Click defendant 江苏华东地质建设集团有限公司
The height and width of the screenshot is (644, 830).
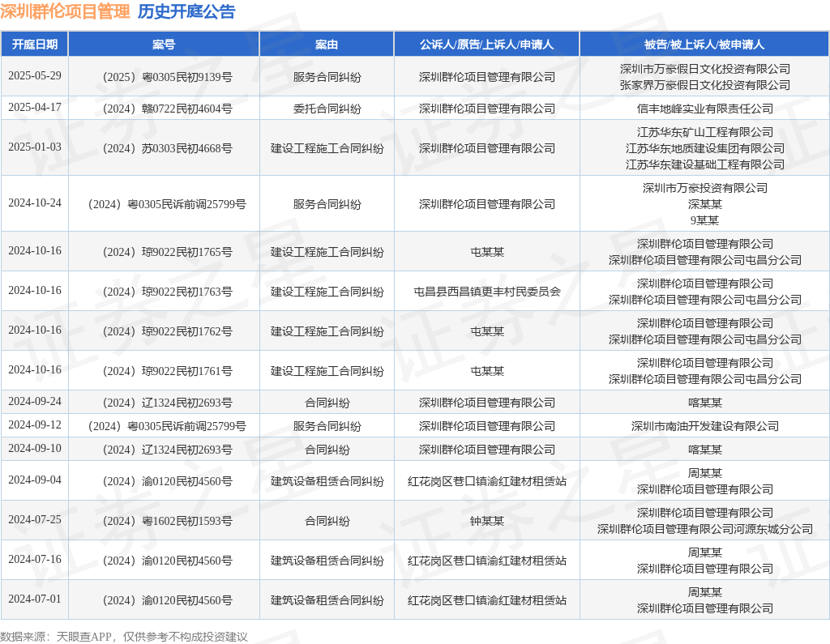tap(705, 149)
